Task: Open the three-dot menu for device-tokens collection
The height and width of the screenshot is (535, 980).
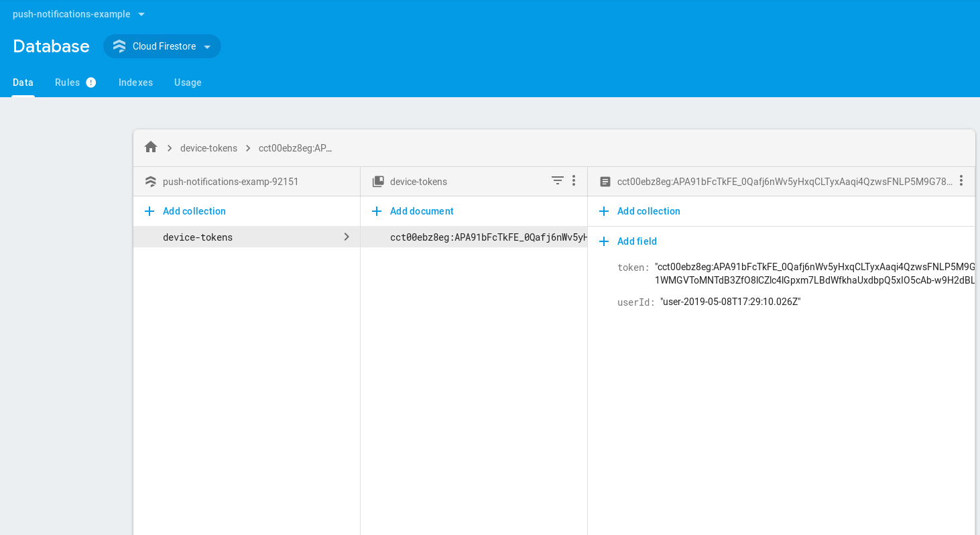Action: 573,181
